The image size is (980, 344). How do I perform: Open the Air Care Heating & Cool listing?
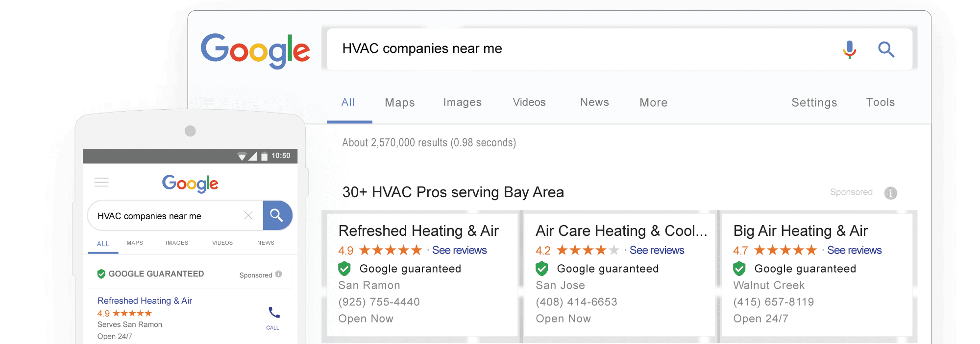click(x=621, y=230)
